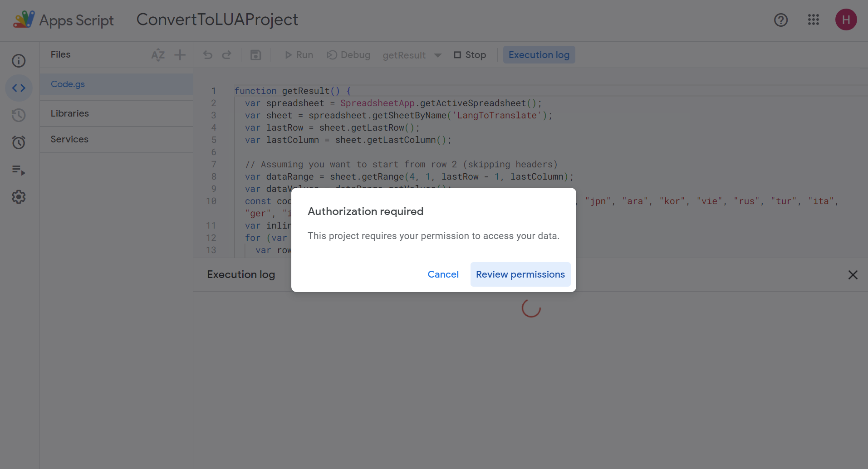The height and width of the screenshot is (469, 868).
Task: Cancel the Authorization required dialog
Action: coord(443,274)
